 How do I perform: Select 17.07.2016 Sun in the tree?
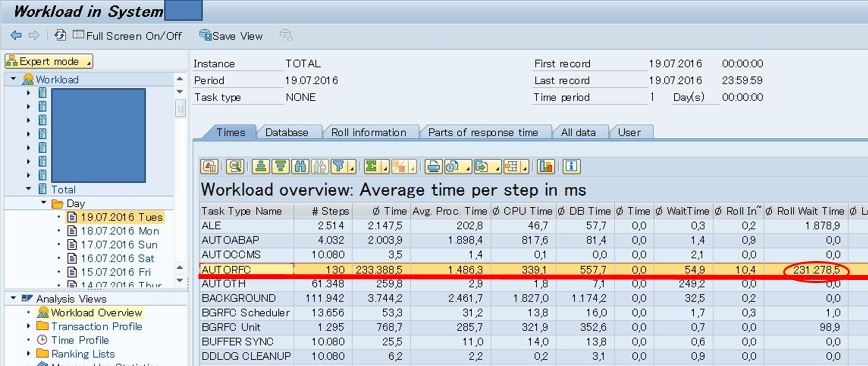click(112, 245)
